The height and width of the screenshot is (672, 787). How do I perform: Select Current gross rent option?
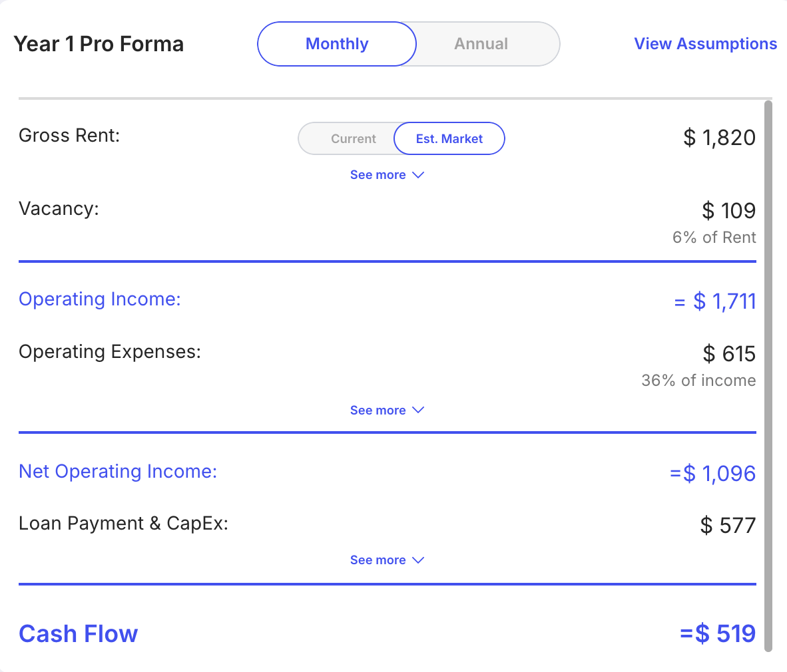[x=353, y=139]
